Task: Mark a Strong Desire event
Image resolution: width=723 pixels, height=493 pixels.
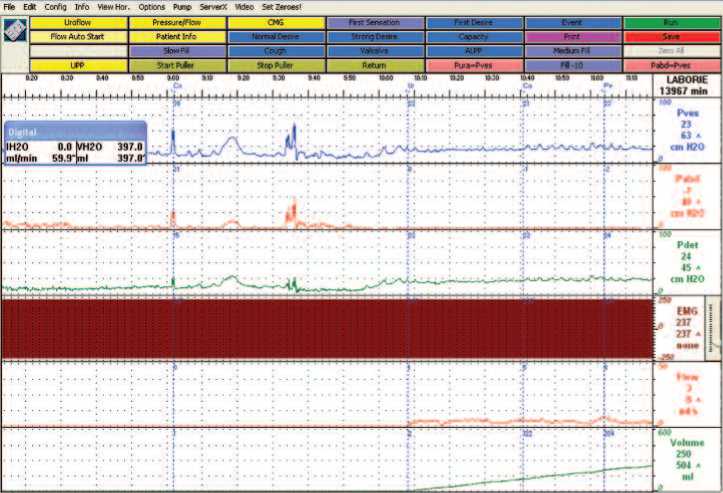Action: (x=375, y=37)
